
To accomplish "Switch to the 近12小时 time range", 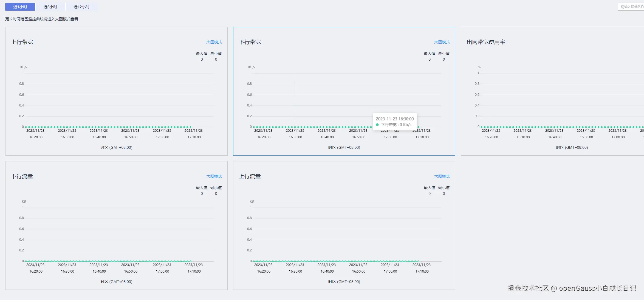I will [81, 7].
